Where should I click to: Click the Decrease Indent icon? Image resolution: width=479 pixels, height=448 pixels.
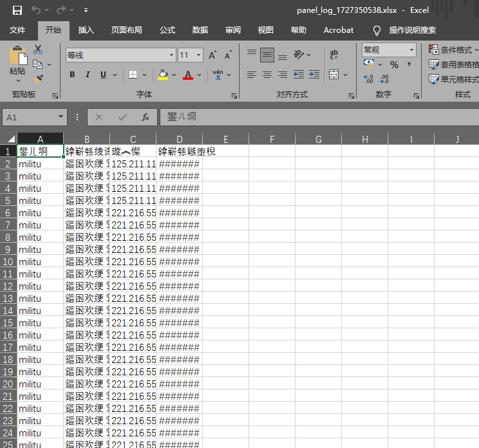click(299, 75)
